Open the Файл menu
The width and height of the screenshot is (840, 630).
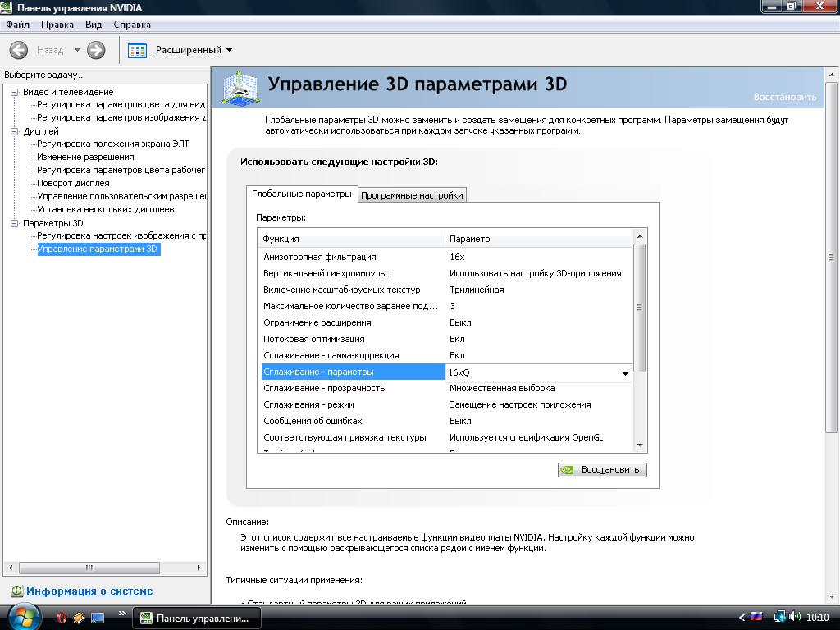point(18,25)
